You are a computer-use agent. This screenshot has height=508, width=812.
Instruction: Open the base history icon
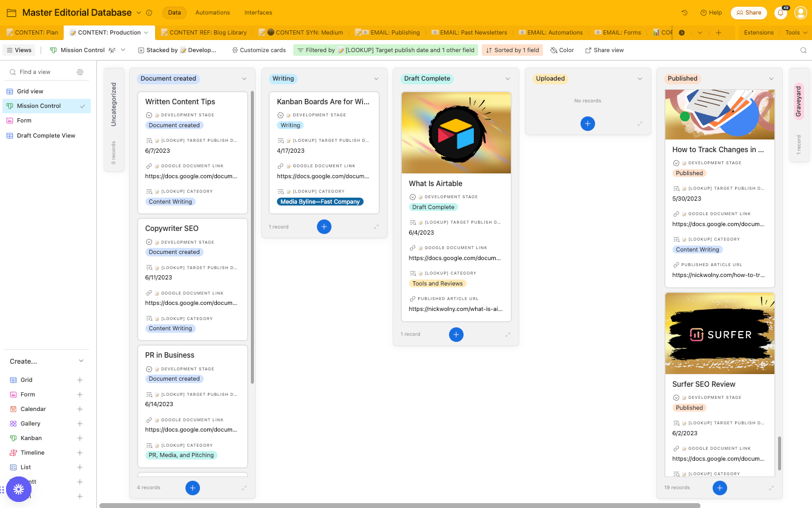(685, 13)
